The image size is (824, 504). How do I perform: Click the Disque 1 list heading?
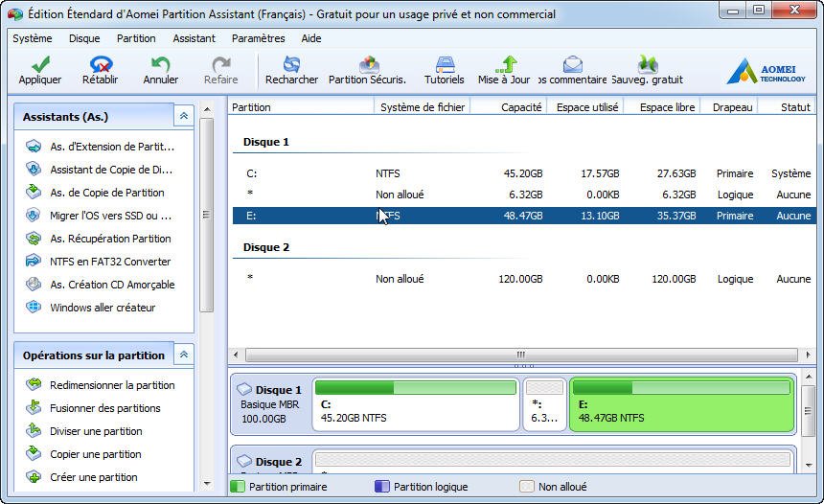pyautogui.click(x=266, y=142)
